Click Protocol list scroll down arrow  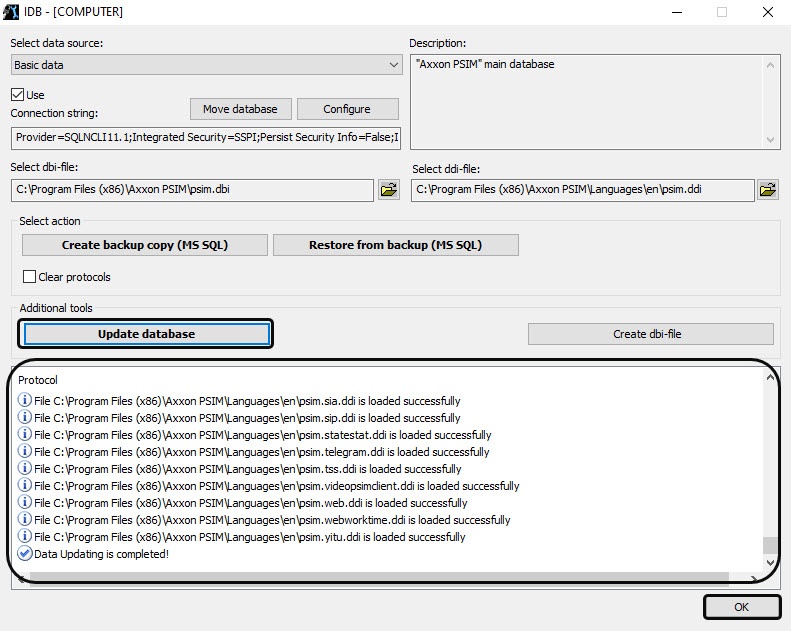pos(770,562)
